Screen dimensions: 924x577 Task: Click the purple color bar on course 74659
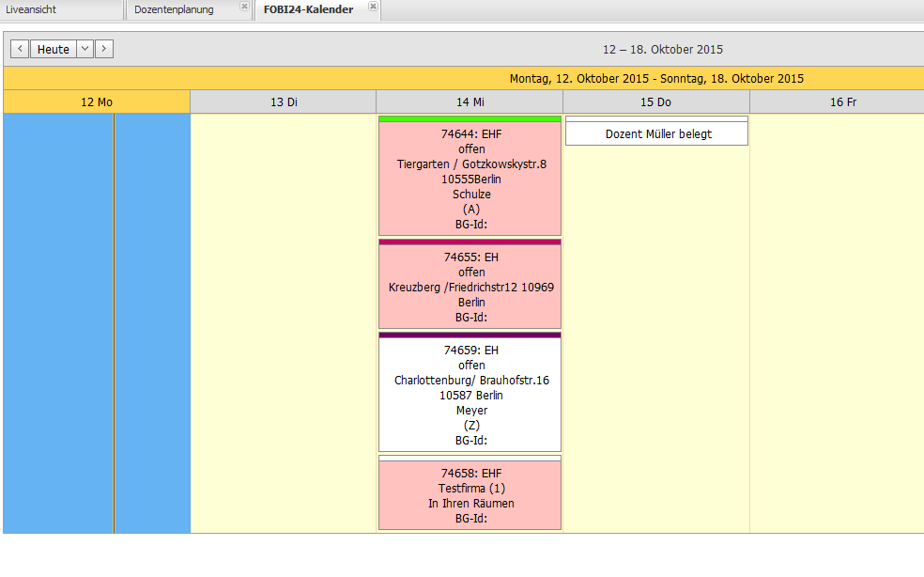470,335
